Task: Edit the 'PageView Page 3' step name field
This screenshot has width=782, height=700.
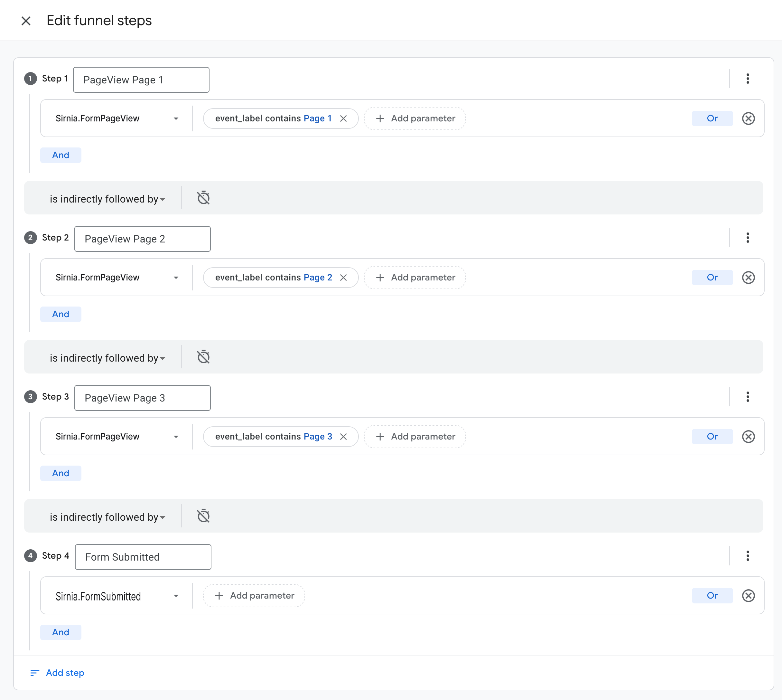Action: point(142,398)
